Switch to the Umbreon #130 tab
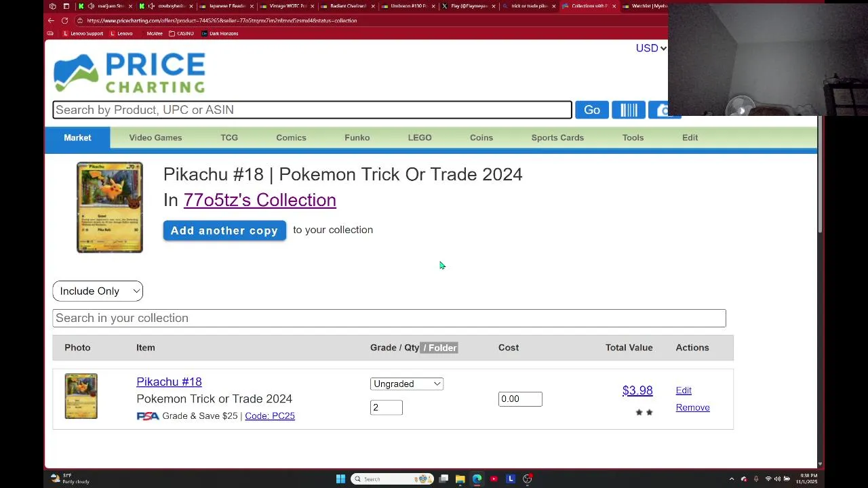This screenshot has width=868, height=488. coord(408,6)
